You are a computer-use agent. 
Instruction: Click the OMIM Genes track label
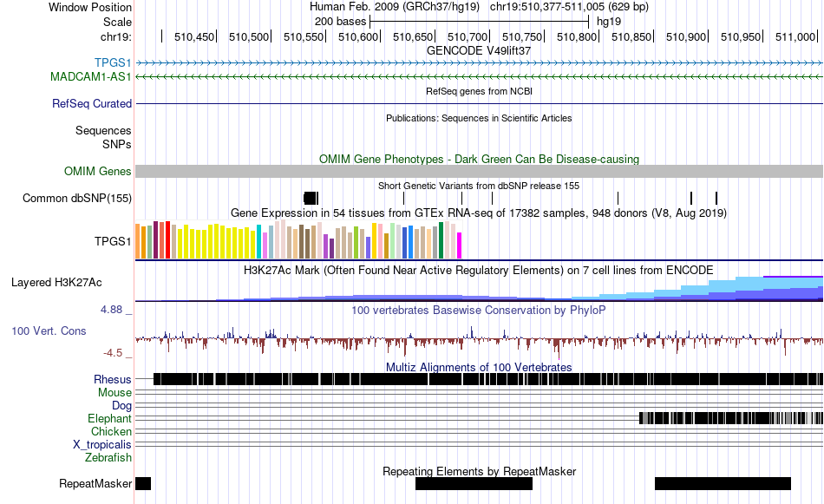coord(97,172)
